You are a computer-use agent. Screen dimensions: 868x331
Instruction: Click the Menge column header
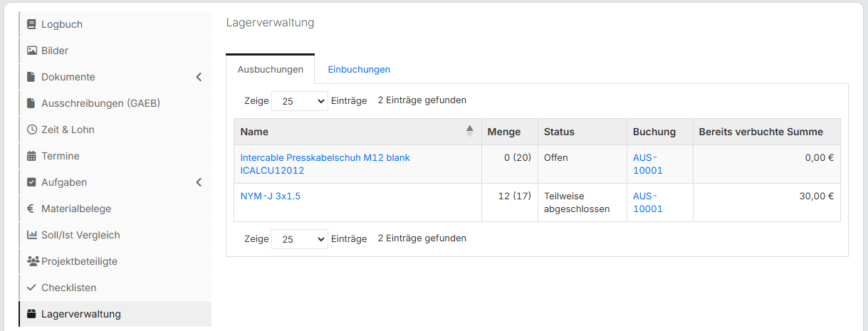(503, 132)
